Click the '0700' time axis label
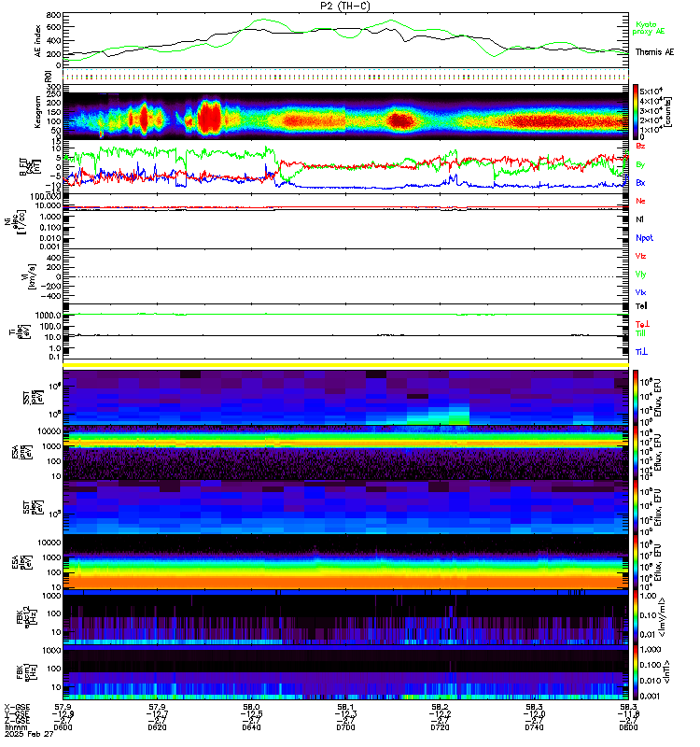Image resolution: width=700 pixels, height=747 pixels. pyautogui.click(x=345, y=727)
